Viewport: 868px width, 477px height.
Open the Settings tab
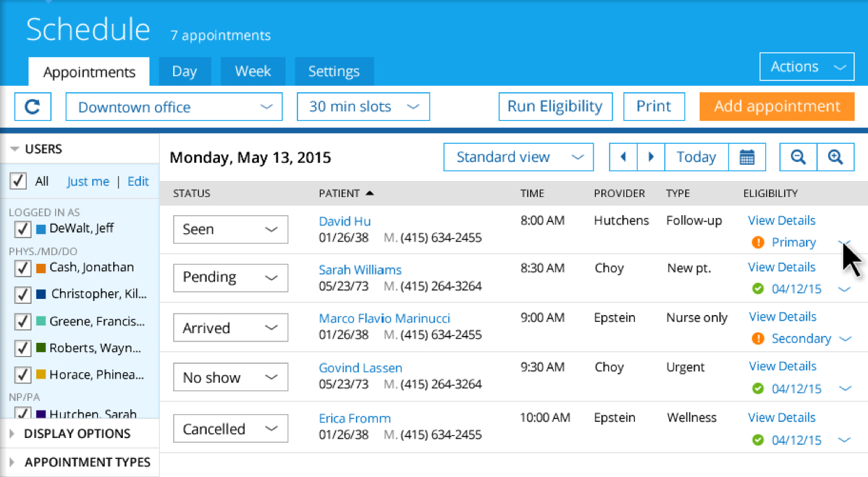[x=334, y=71]
